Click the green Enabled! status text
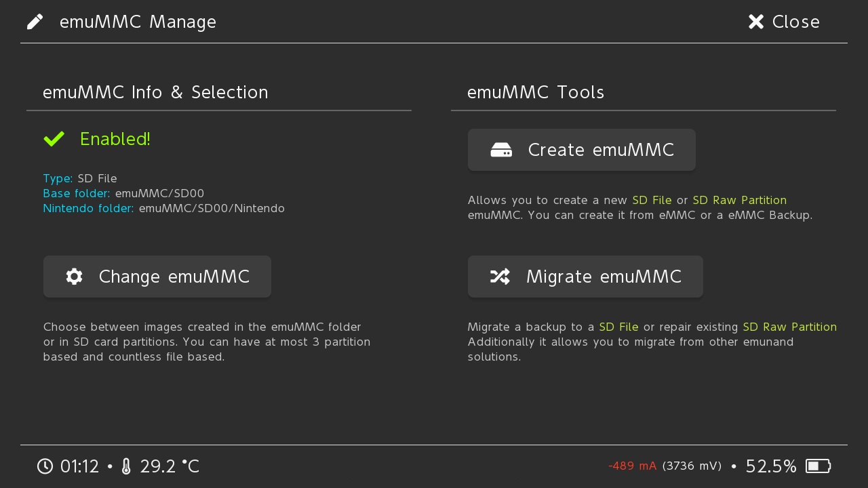This screenshot has width=868, height=488. coord(115,139)
